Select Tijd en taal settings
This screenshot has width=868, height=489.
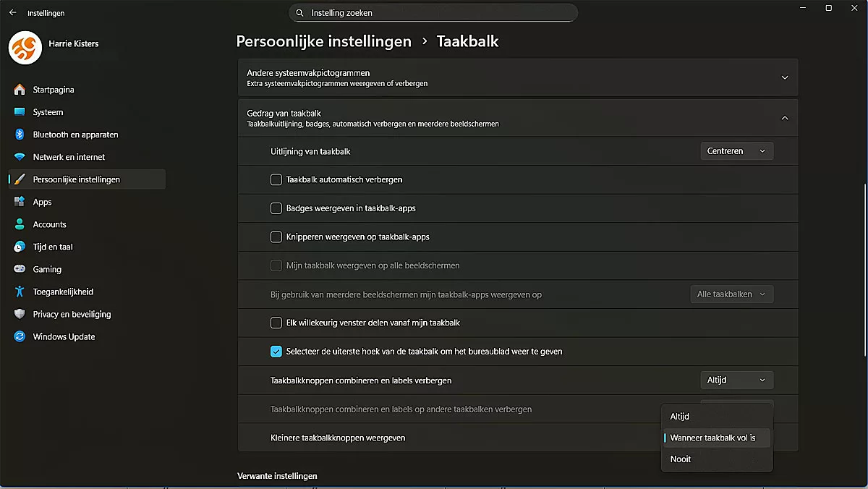pyautogui.click(x=54, y=246)
